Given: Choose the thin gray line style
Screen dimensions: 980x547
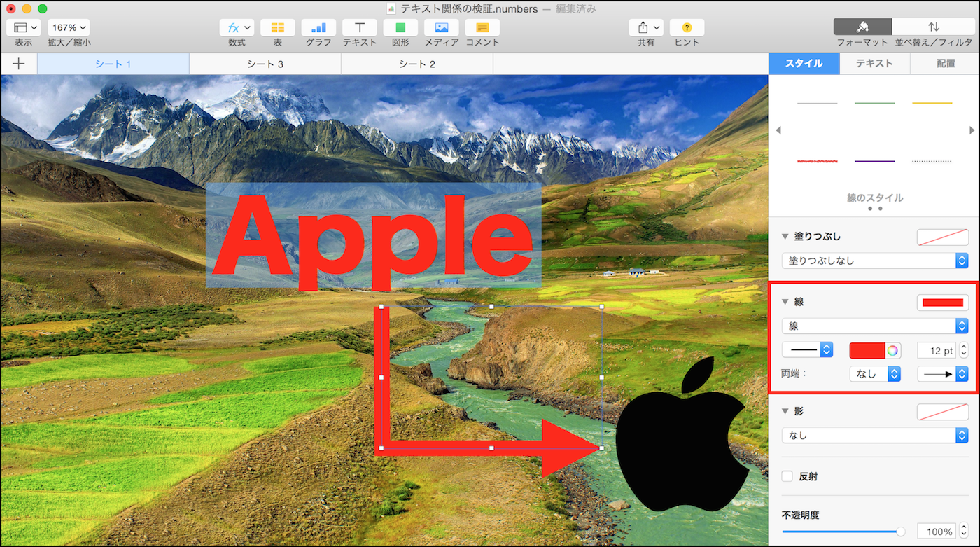Looking at the screenshot, I should pyautogui.click(x=818, y=104).
